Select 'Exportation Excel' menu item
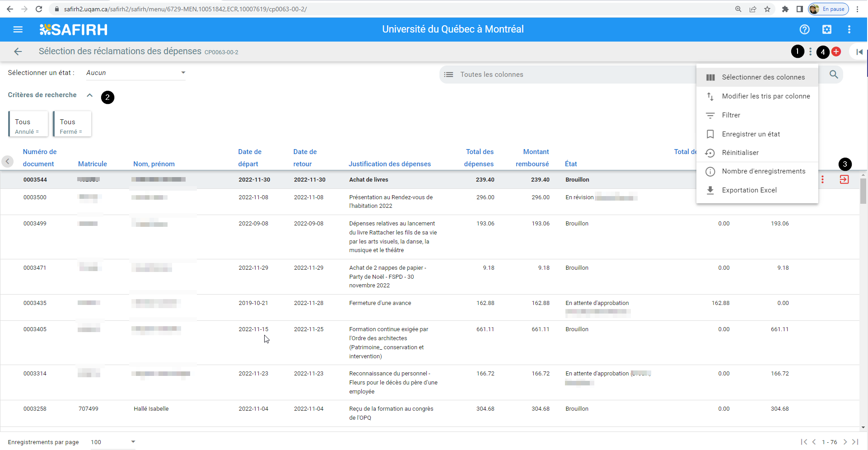The height and width of the screenshot is (450, 868). [757, 190]
